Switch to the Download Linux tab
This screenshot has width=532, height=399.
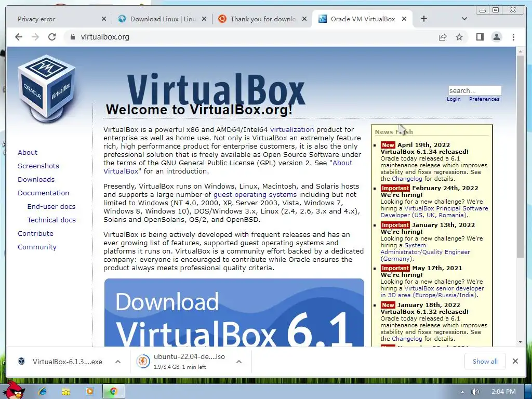(162, 19)
